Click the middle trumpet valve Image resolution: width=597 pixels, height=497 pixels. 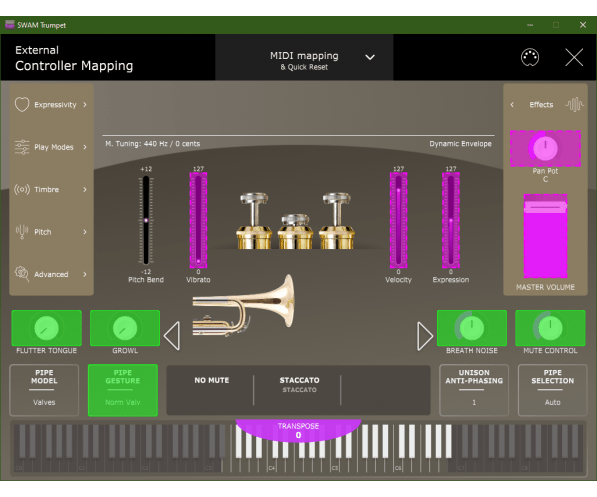pyautogui.click(x=295, y=232)
